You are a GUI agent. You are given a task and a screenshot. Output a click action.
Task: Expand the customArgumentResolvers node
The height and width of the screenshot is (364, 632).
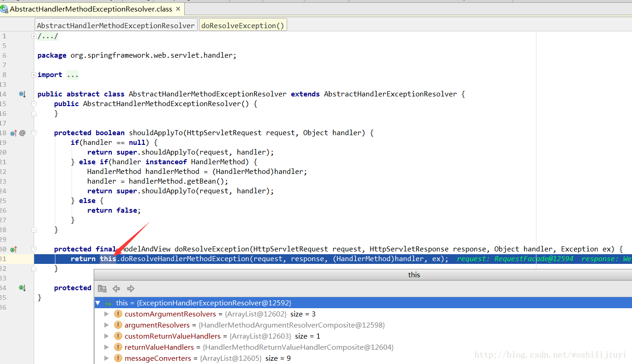pos(107,314)
